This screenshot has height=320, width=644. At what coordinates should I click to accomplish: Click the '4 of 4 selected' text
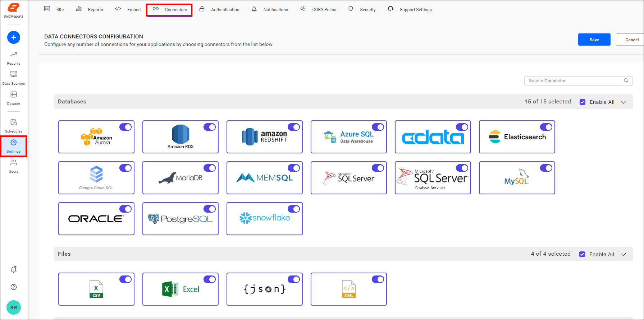pos(551,254)
